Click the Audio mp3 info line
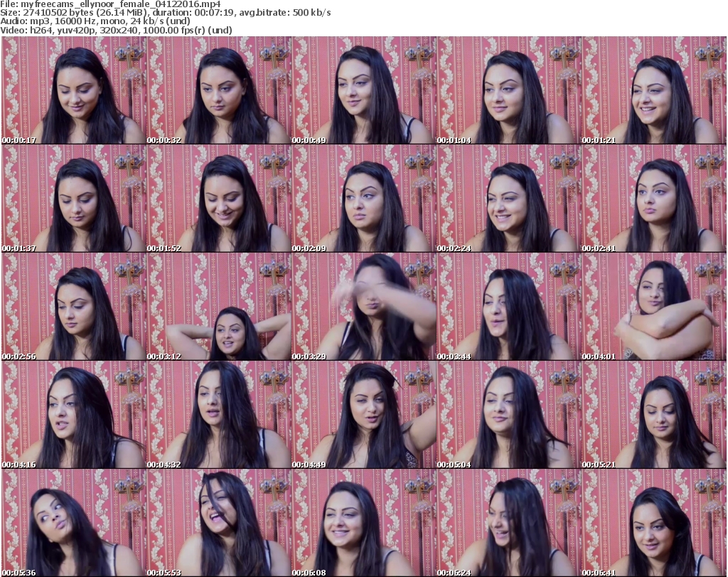The height and width of the screenshot is (577, 728). click(95, 21)
